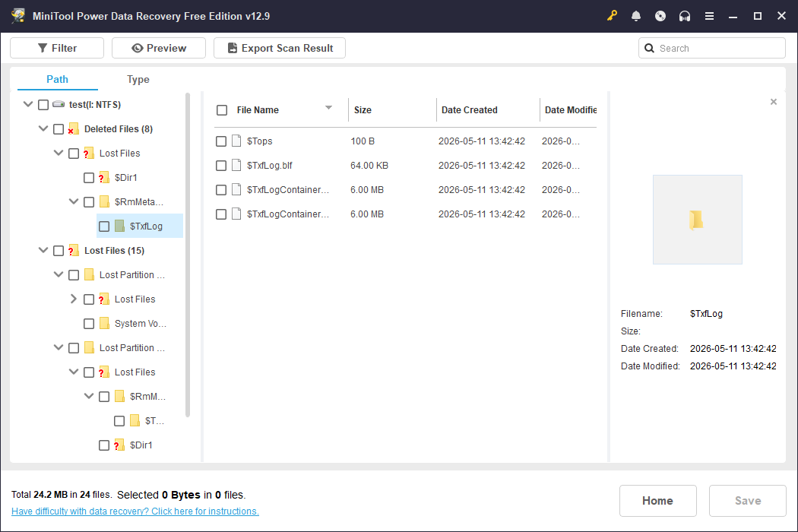Check the Lost Files (15) checkbox
This screenshot has width=798, height=532.
[x=59, y=251]
